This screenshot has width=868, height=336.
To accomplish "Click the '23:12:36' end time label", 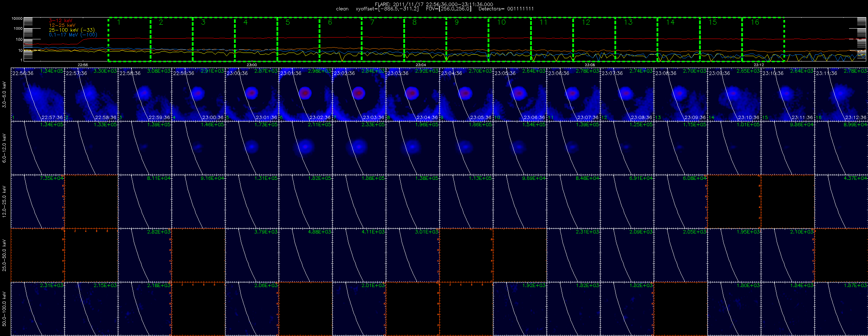I will pos(856,117).
